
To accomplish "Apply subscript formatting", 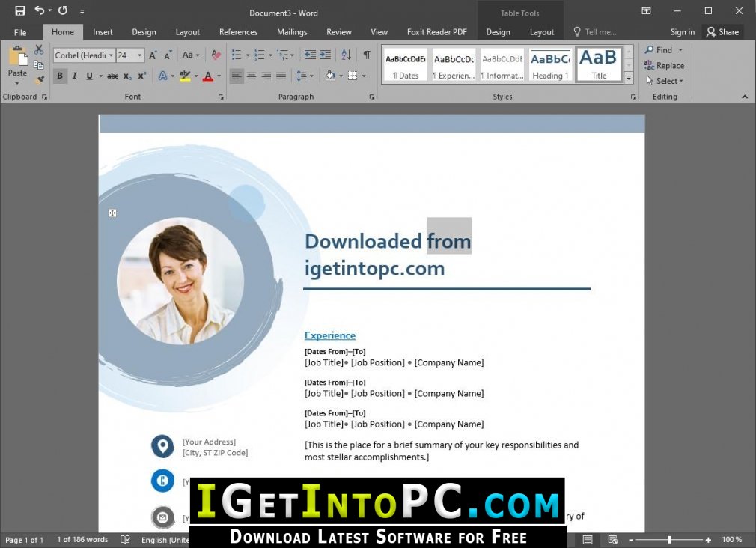I will coord(126,76).
